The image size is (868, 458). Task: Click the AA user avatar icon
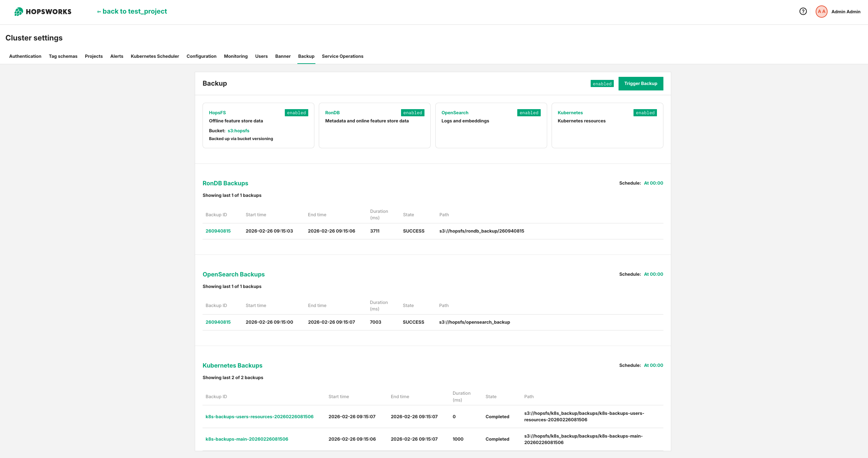coord(821,12)
